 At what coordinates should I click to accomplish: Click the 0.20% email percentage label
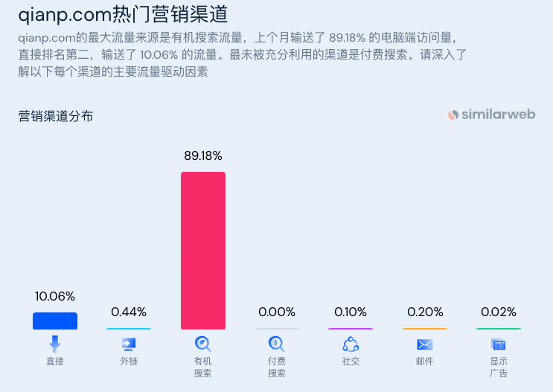[425, 312]
